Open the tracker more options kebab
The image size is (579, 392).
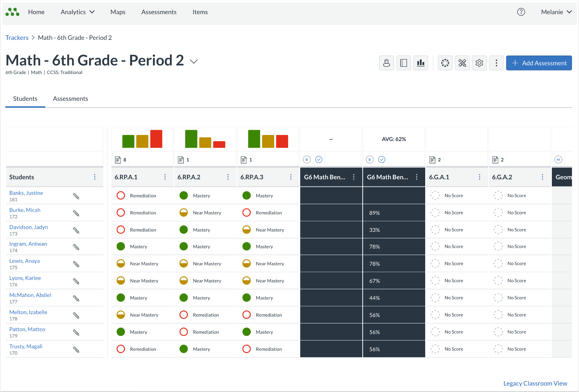(496, 63)
